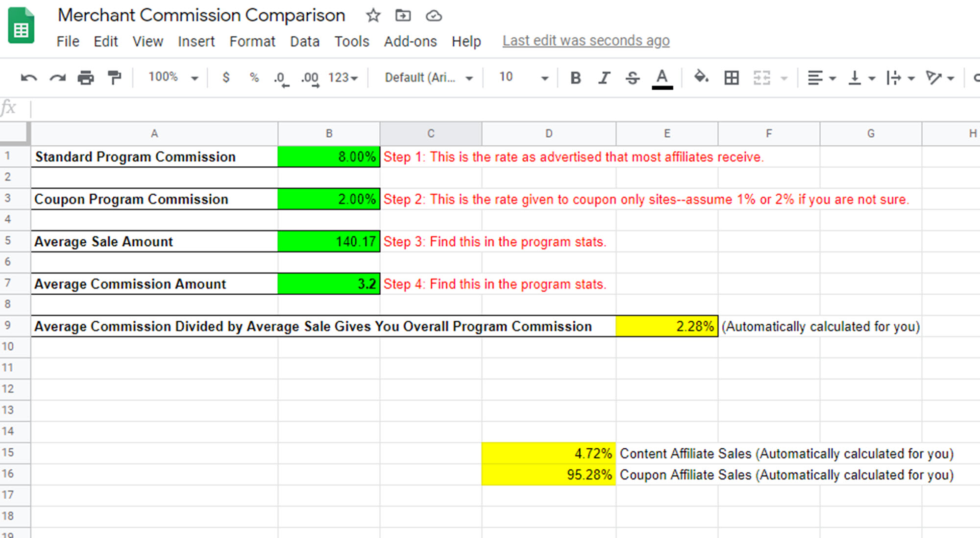
Task: Open the Fill color paint bucket
Action: pos(701,77)
